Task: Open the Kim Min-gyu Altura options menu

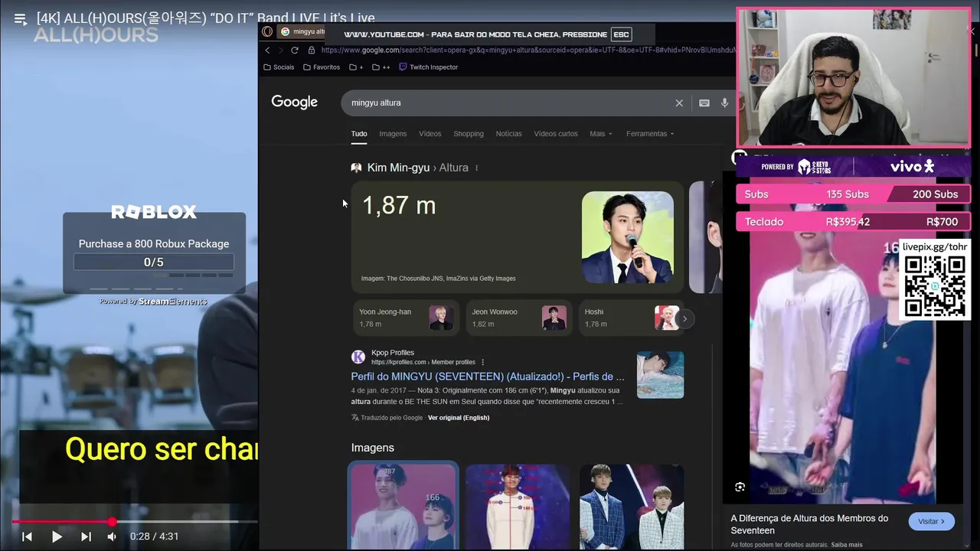Action: click(476, 168)
